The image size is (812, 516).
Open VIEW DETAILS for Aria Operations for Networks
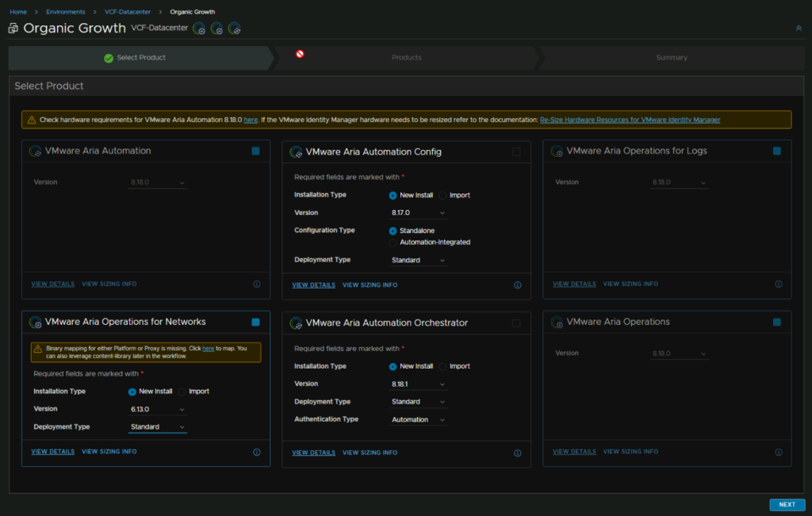53,452
